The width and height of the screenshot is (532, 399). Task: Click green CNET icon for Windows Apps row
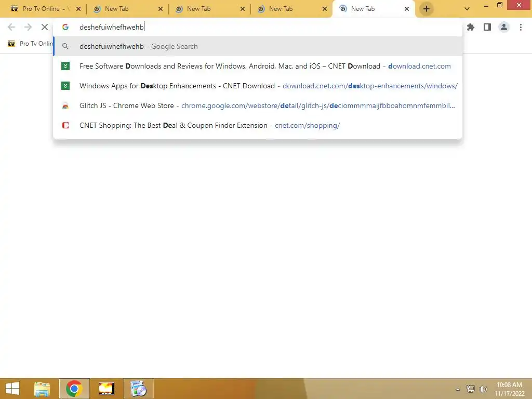[x=65, y=86]
